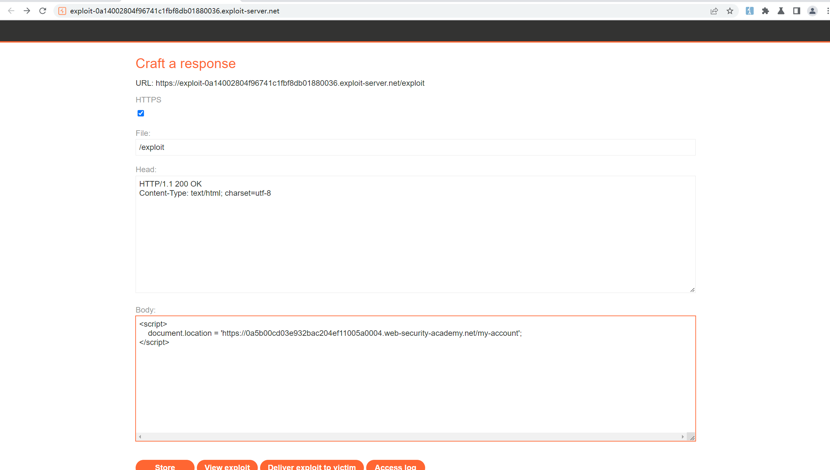Open site information icon in address bar

tap(62, 11)
